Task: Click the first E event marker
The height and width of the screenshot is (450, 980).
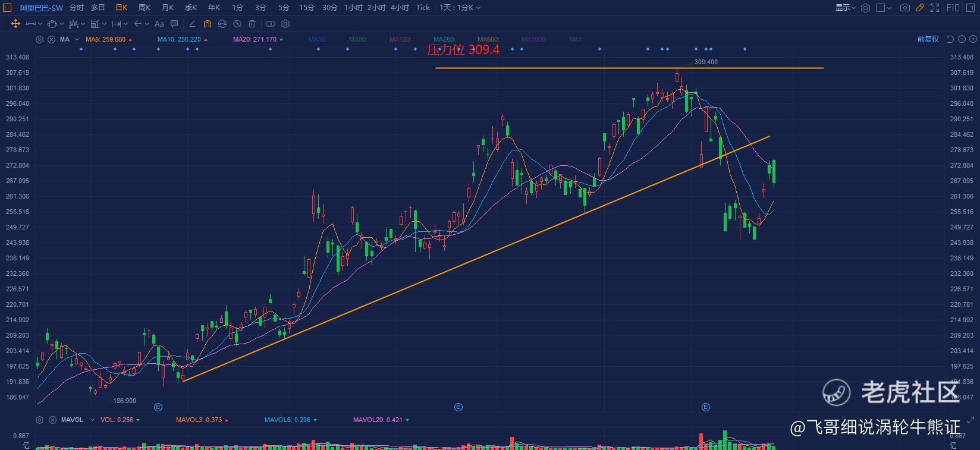Action: coord(158,407)
